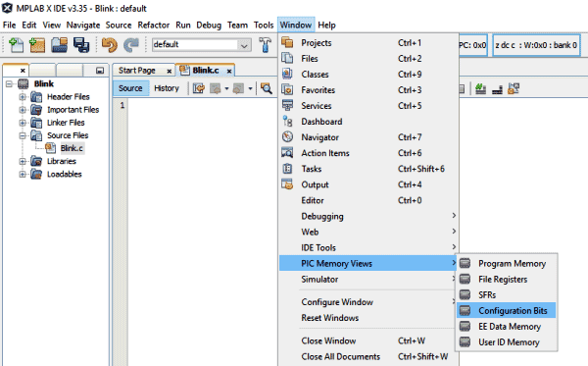Click the New Project toolbar icon
This screenshot has width=588, height=366.
click(x=37, y=45)
